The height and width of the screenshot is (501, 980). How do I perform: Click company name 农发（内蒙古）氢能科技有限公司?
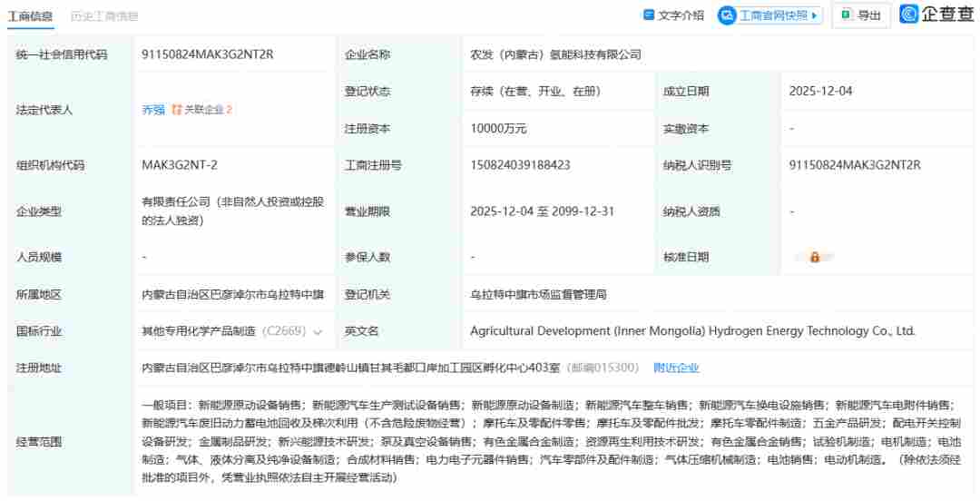pos(555,54)
